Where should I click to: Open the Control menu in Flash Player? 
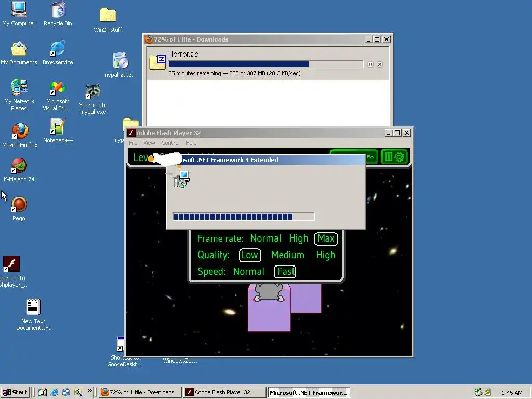[170, 143]
